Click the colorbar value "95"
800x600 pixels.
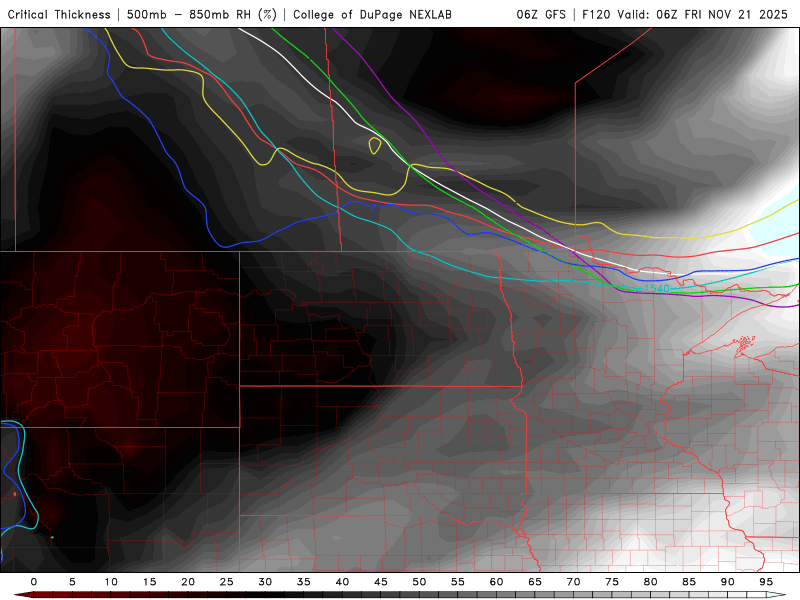766,582
